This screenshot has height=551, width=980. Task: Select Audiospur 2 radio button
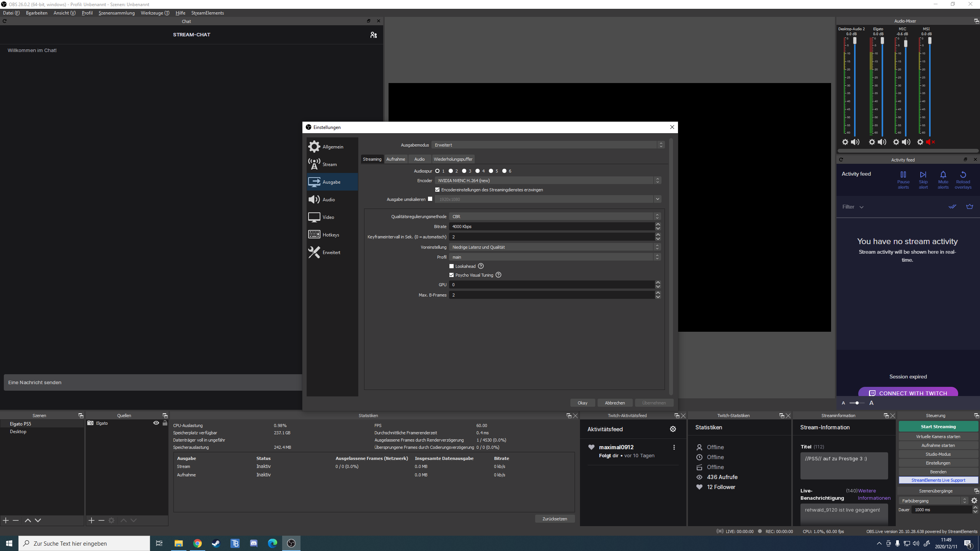pos(451,171)
